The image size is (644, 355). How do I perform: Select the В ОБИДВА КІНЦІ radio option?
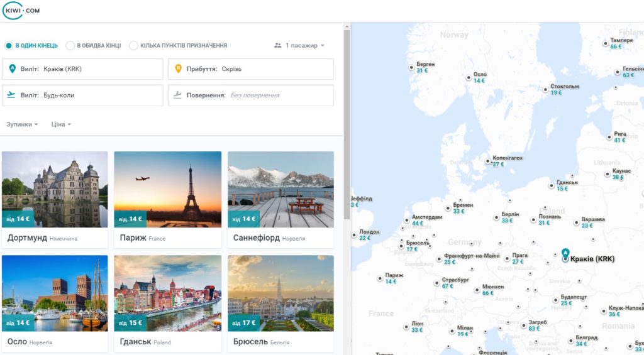coord(70,46)
